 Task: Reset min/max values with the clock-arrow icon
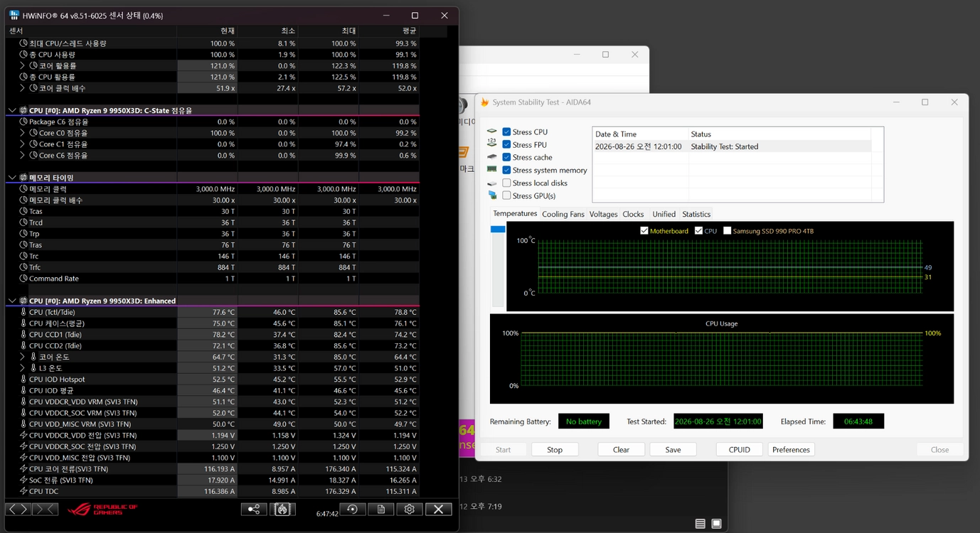[352, 509]
